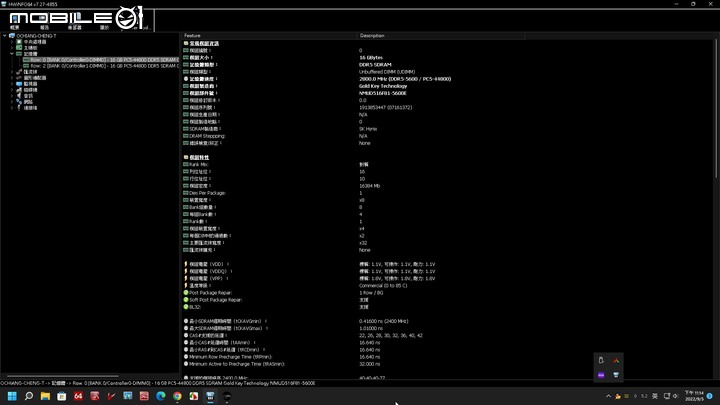
Task: Select the 網路 network icon
Action: 19,101
